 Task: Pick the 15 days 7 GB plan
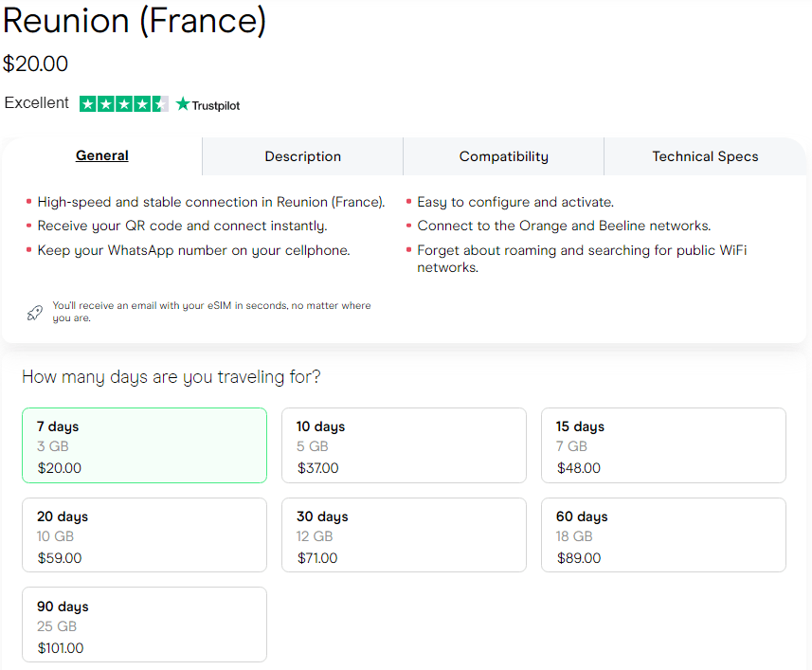coord(663,445)
